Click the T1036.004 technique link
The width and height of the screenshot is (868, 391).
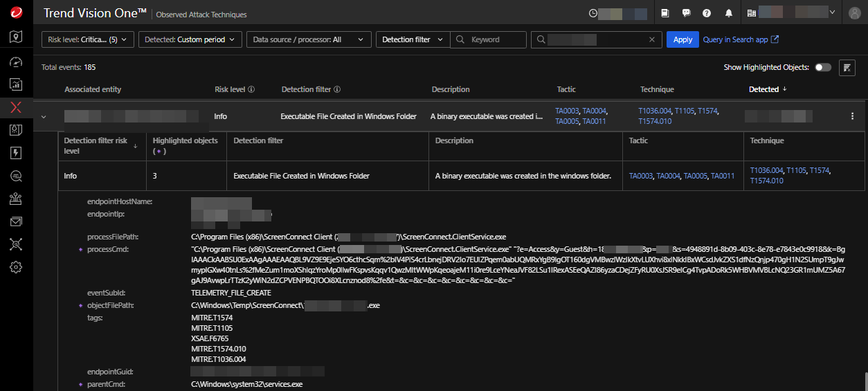655,111
